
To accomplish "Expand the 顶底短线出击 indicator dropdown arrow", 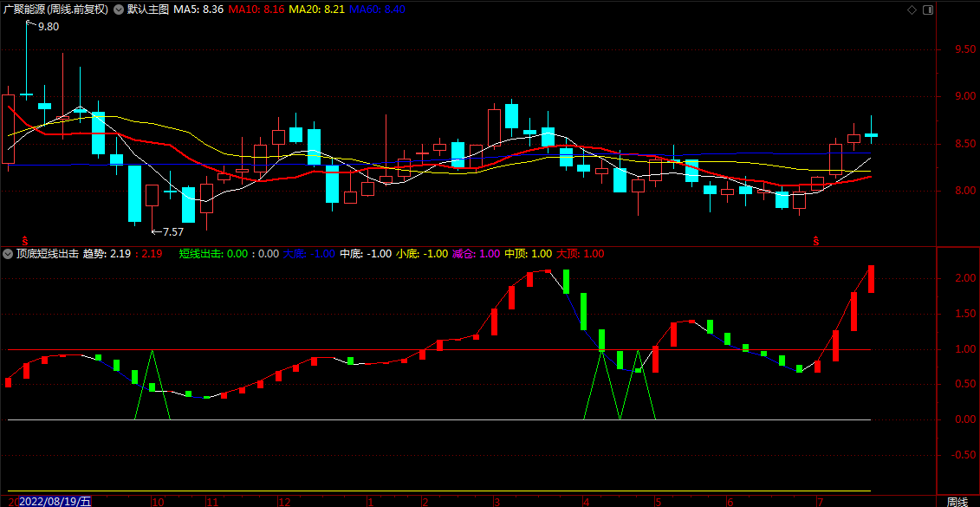I will pos(8,254).
